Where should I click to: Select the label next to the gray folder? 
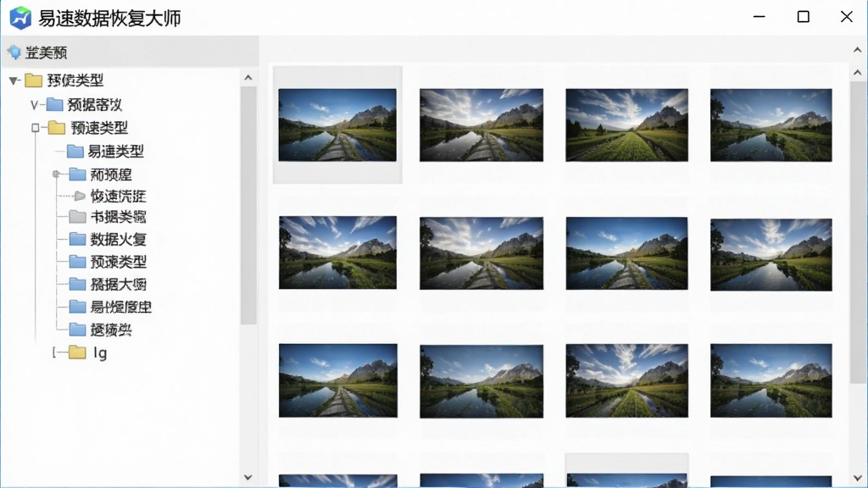pyautogui.click(x=119, y=216)
